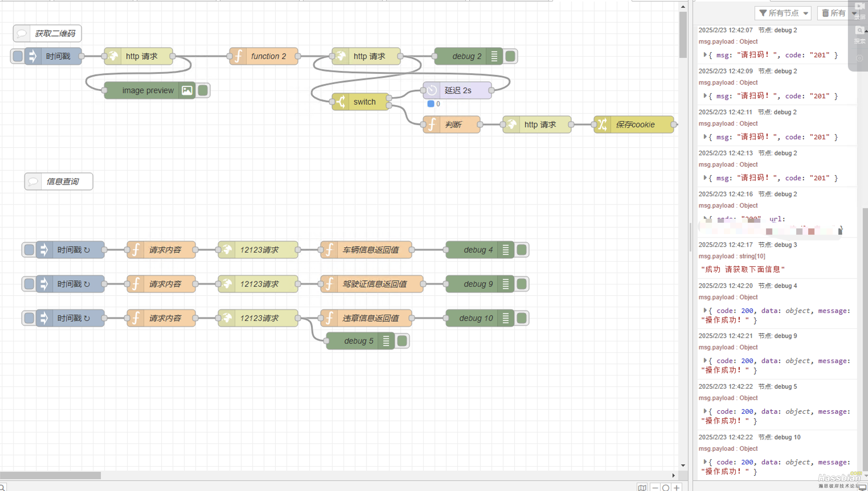Select the 驾驶证信息返回值 function node icon
The width and height of the screenshot is (868, 491).
click(x=329, y=284)
